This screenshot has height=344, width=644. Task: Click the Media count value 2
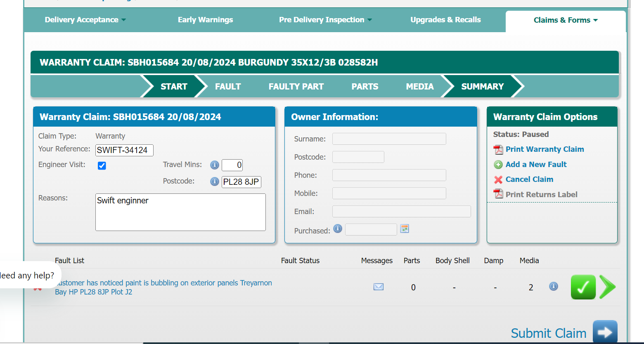(x=531, y=287)
